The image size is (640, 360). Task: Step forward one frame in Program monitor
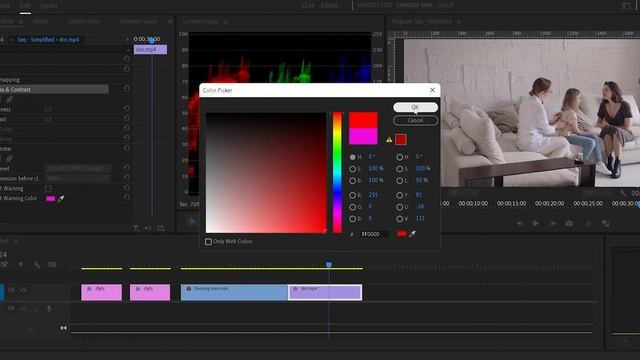(552, 223)
